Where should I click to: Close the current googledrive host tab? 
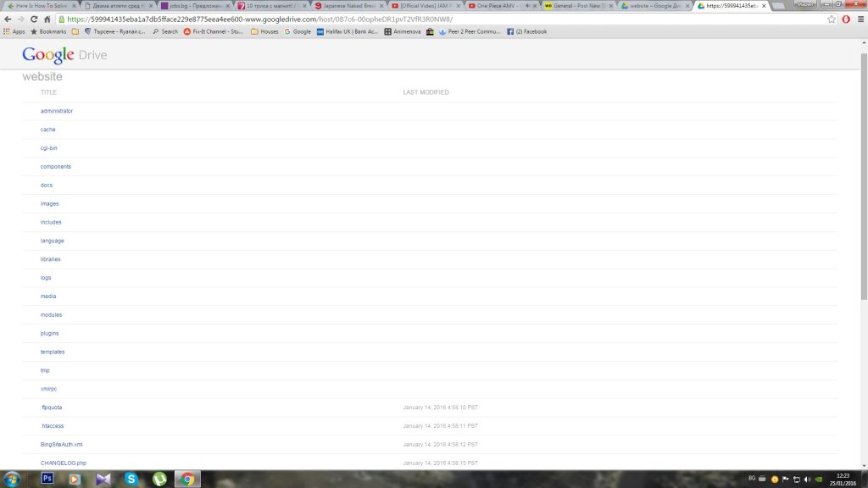pos(764,6)
